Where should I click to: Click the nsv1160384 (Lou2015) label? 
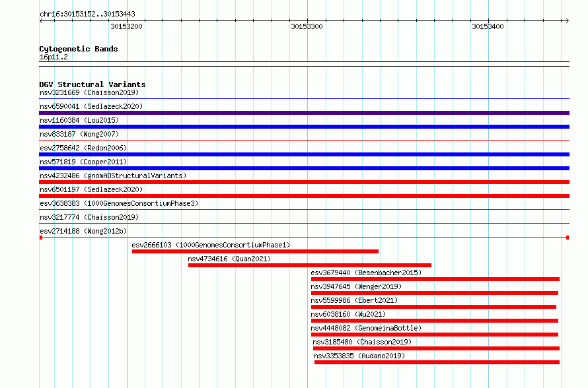[79, 120]
